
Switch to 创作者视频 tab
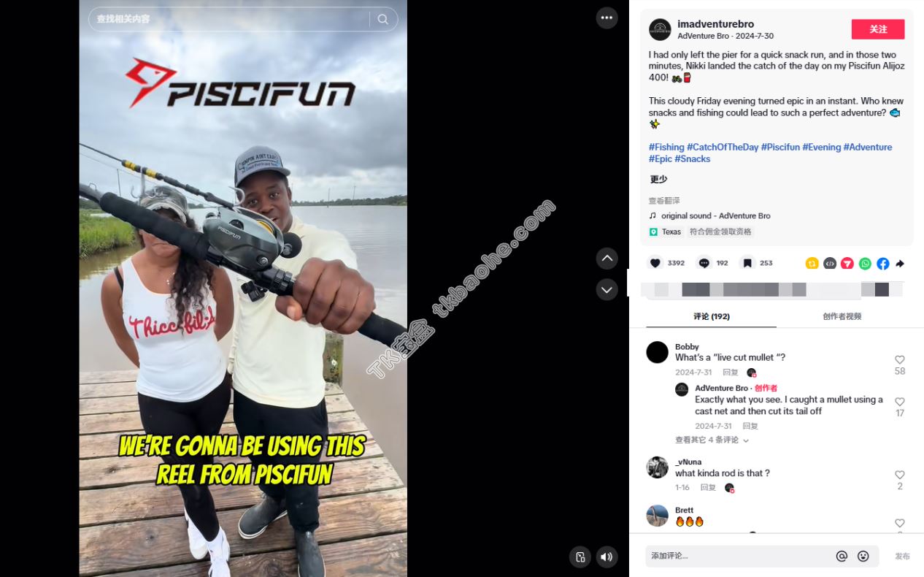click(842, 316)
